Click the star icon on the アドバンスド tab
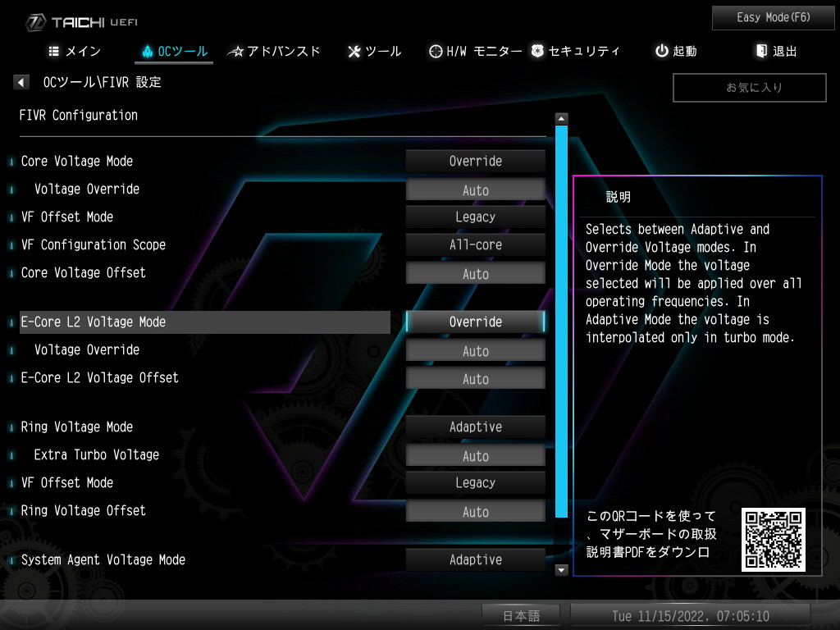 tap(235, 52)
